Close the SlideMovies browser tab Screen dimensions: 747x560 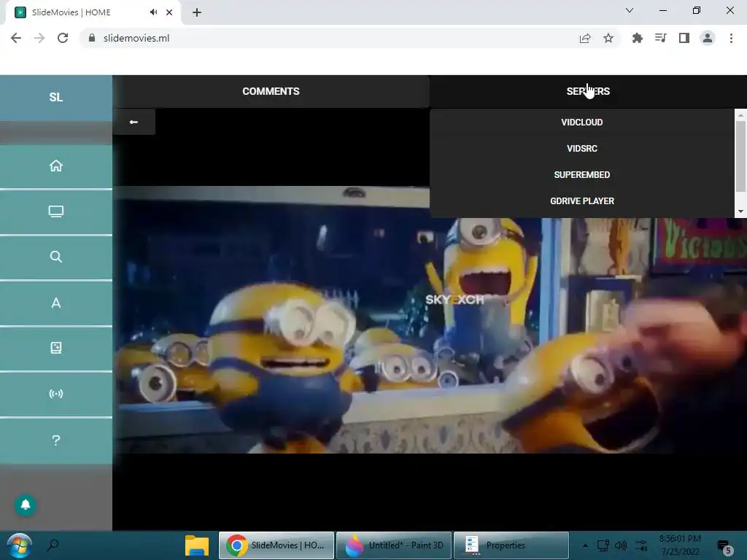169,12
